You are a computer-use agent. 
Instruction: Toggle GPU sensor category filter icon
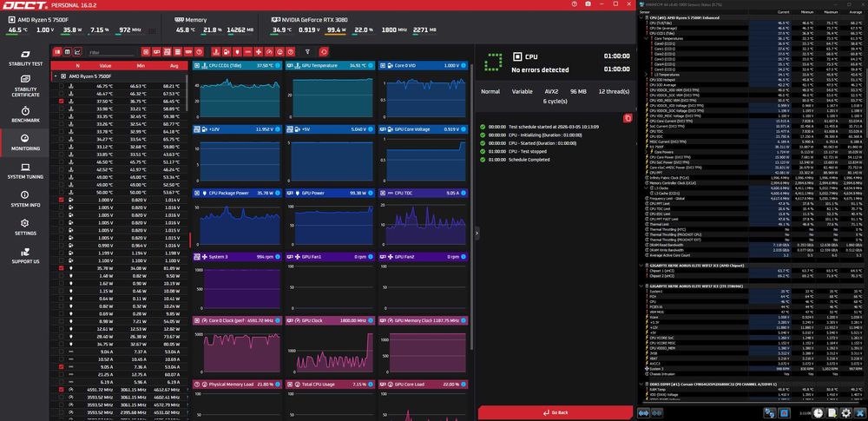[156, 51]
